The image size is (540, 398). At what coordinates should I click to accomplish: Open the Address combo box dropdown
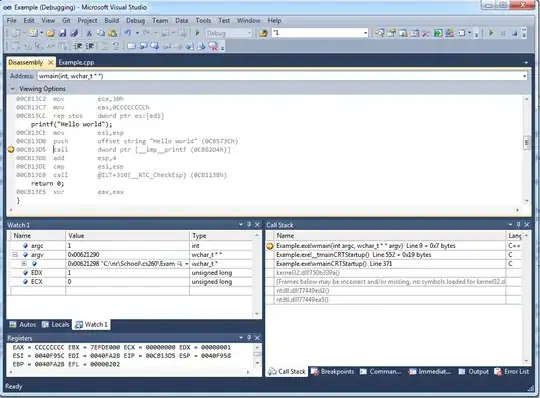coord(525,76)
